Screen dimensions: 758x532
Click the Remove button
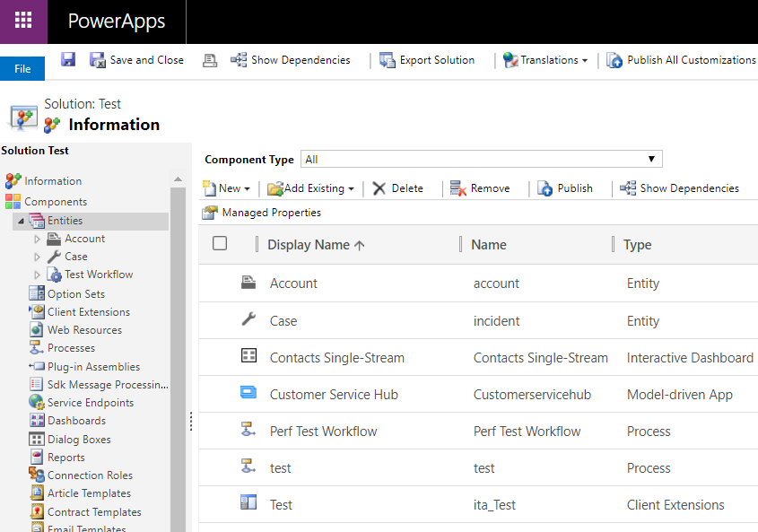[480, 188]
